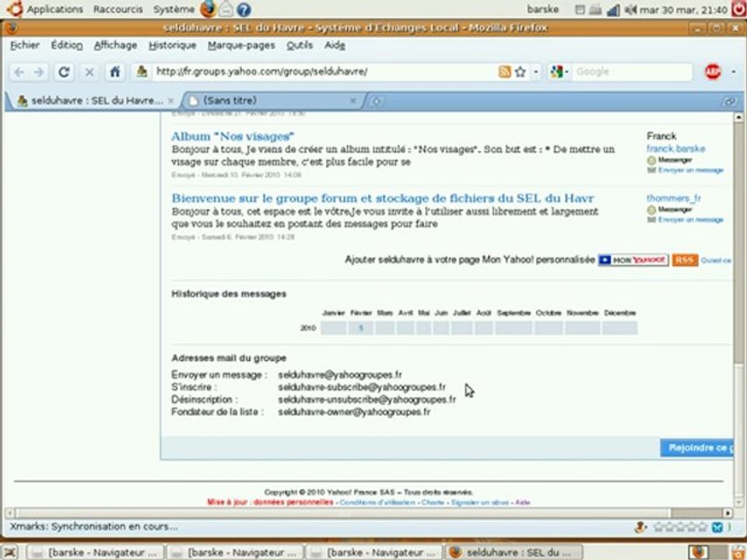This screenshot has width=747, height=560.
Task: Open the list all tabs button
Action: pos(729,101)
